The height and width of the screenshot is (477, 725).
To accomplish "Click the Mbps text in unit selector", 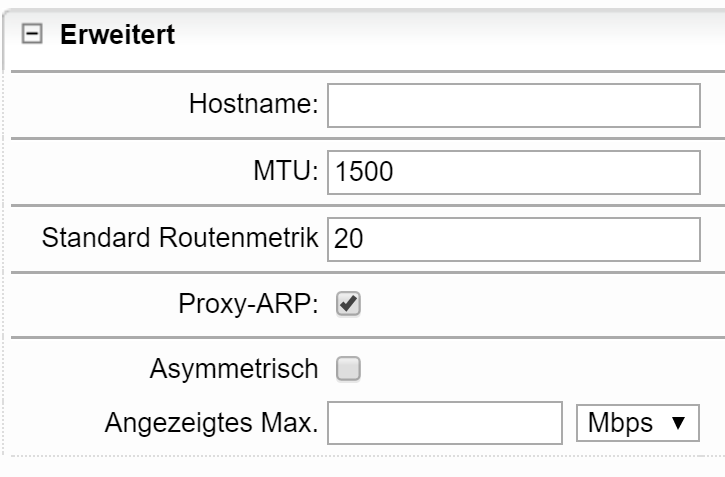I will click(620, 423).
